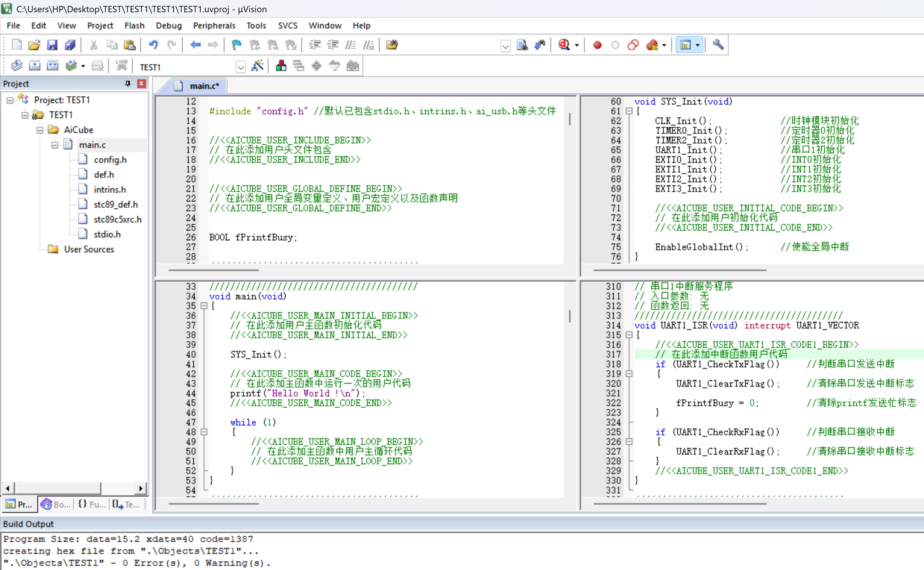Undo last edit with blue arrow

click(x=153, y=45)
